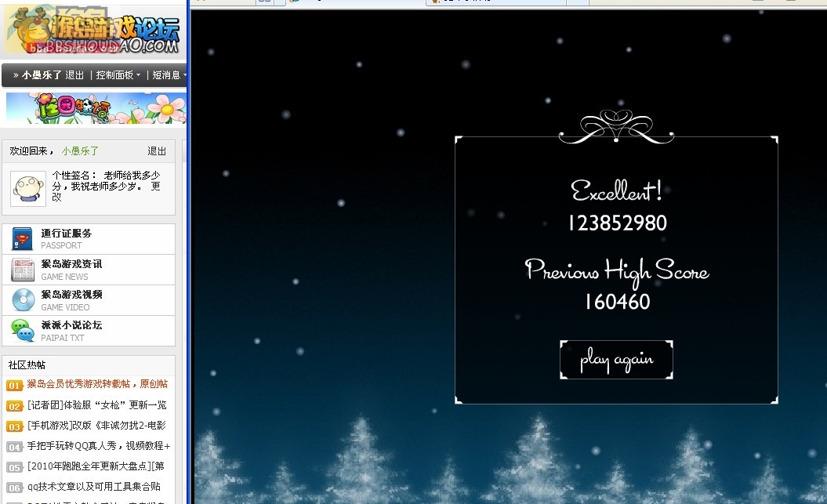
Task: Open the 猴岛游戏视频 disc icon
Action: (x=23, y=300)
